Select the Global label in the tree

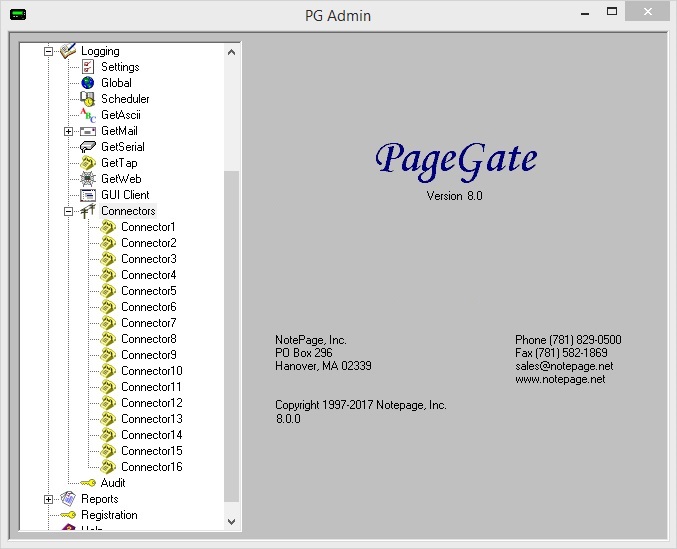point(116,83)
